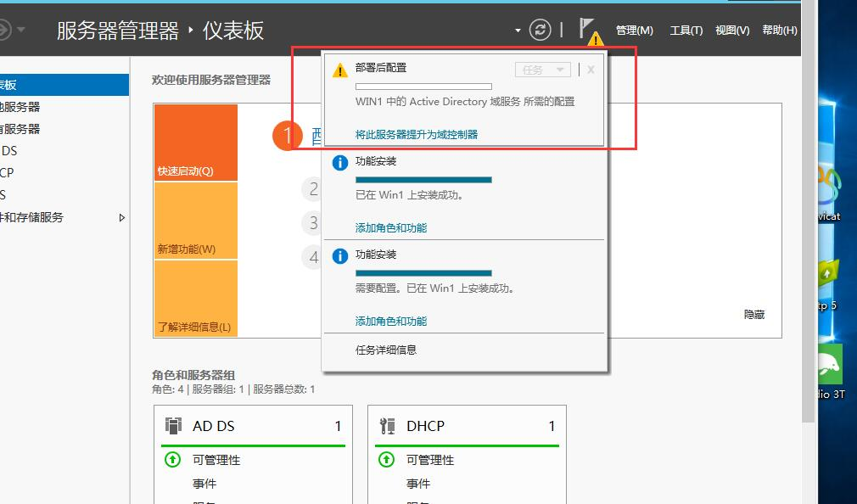Screen dimensions: 857x504
Task: Open the navigation history dropdown arrow
Action: pos(21,29)
